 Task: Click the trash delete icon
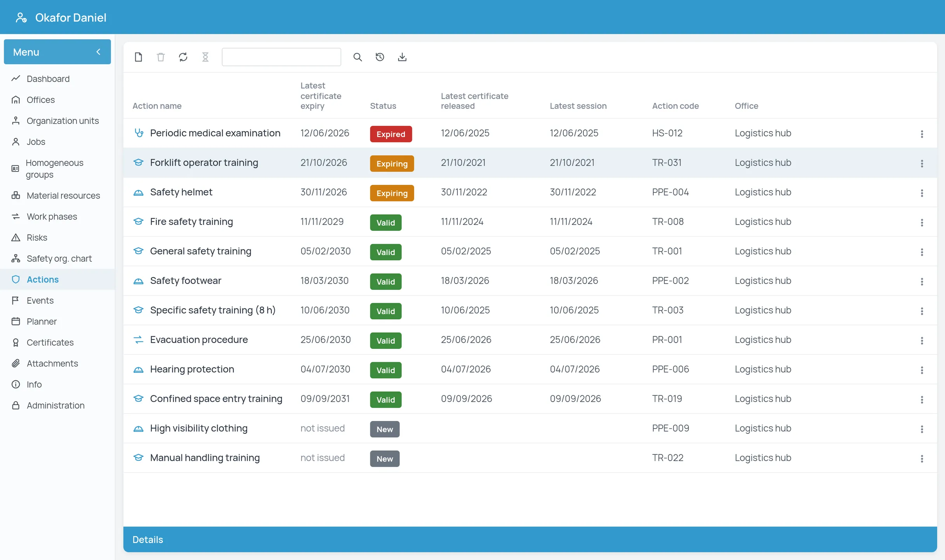coord(160,57)
